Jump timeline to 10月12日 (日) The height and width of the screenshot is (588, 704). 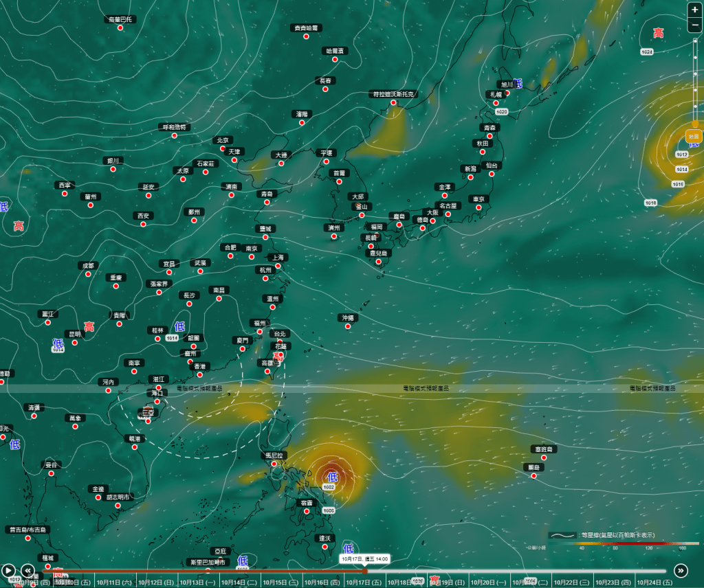point(154,583)
